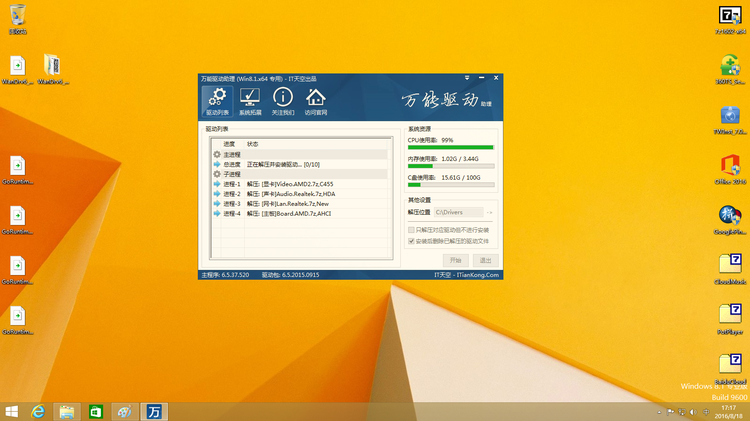This screenshot has height=421, width=750.
Task: Click the 退出 button
Action: pyautogui.click(x=485, y=260)
